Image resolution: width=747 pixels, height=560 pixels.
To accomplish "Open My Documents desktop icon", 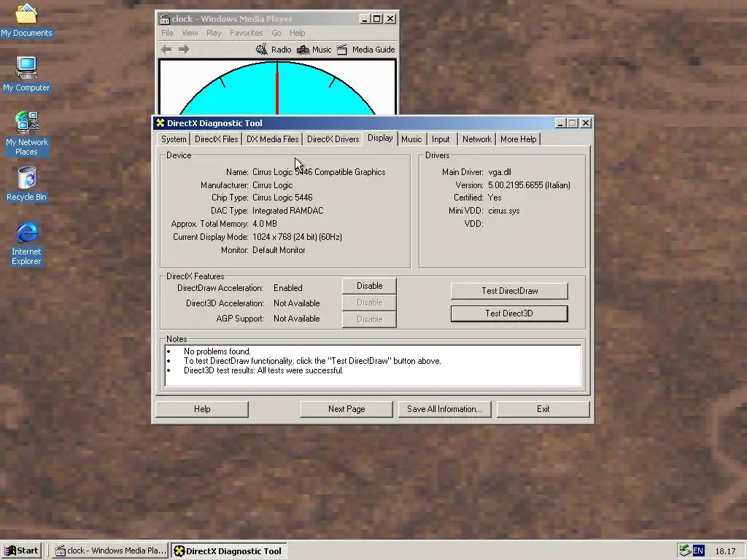I will point(26,20).
